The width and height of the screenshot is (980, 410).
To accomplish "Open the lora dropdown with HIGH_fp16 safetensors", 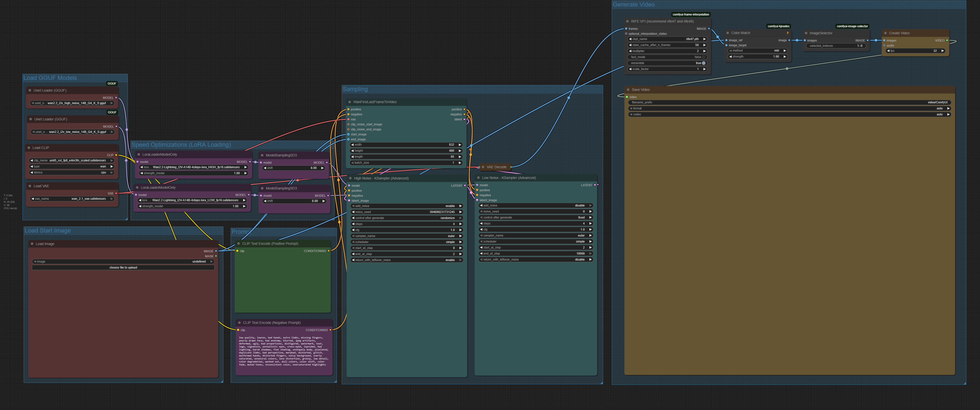I will point(194,167).
